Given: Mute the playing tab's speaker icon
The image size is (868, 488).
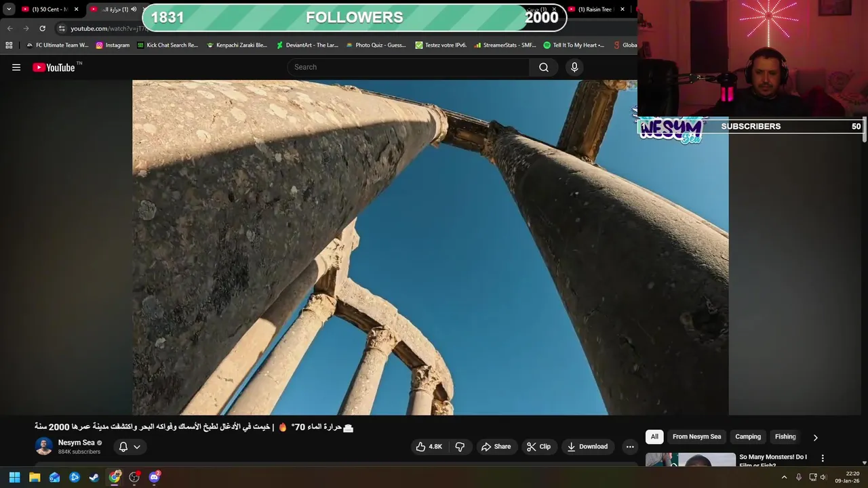Looking at the screenshot, I should point(134,9).
